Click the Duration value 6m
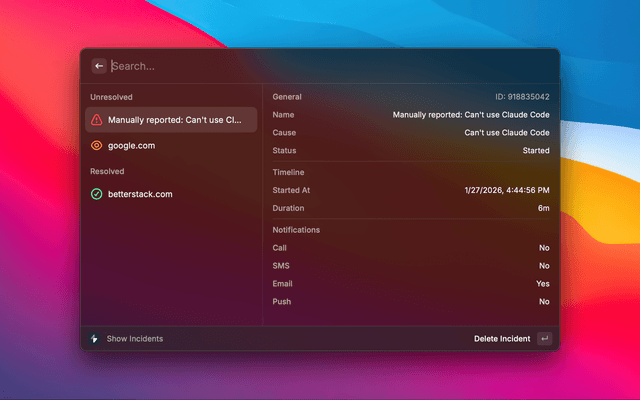 tap(543, 208)
